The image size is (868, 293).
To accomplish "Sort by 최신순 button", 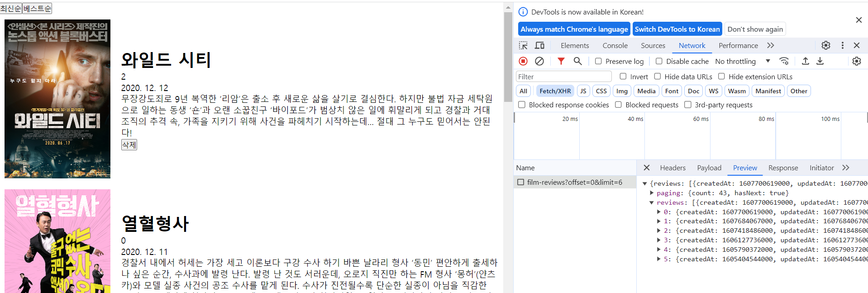I will click(x=11, y=8).
